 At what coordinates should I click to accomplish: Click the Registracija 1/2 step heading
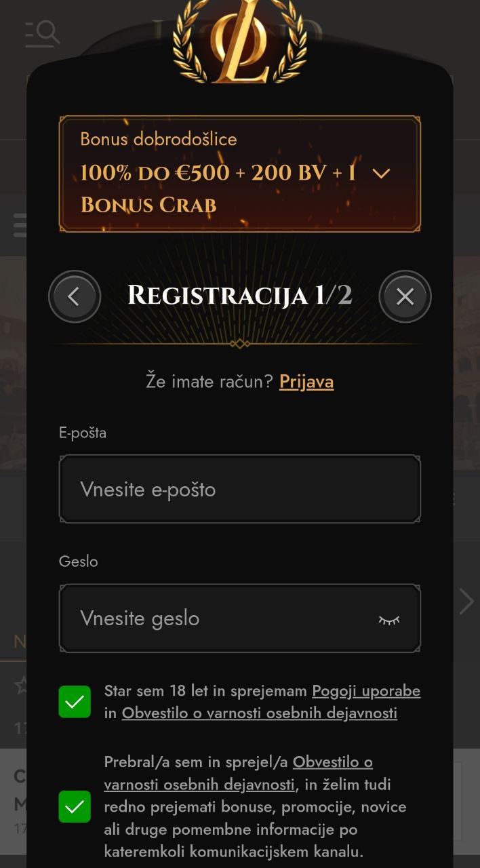pyautogui.click(x=240, y=296)
